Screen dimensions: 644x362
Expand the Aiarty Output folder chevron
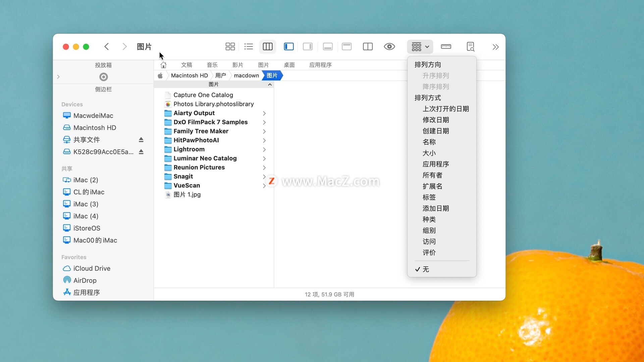coord(264,113)
